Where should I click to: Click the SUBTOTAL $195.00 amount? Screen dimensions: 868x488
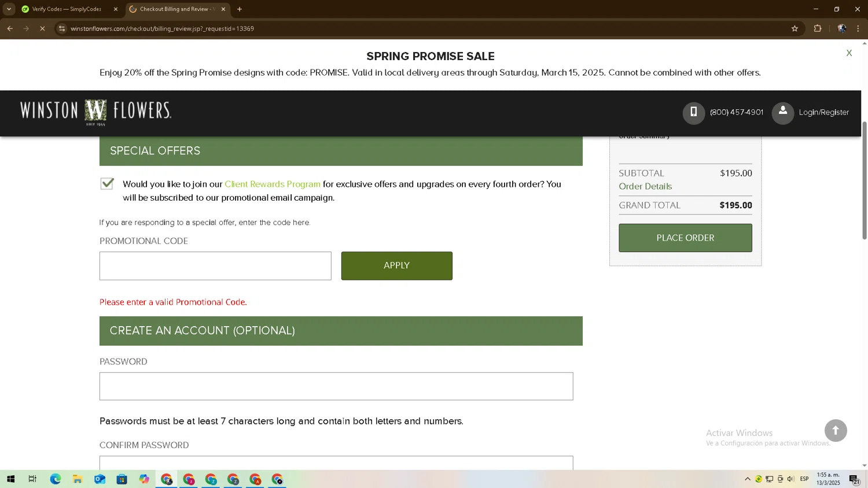[x=736, y=173]
